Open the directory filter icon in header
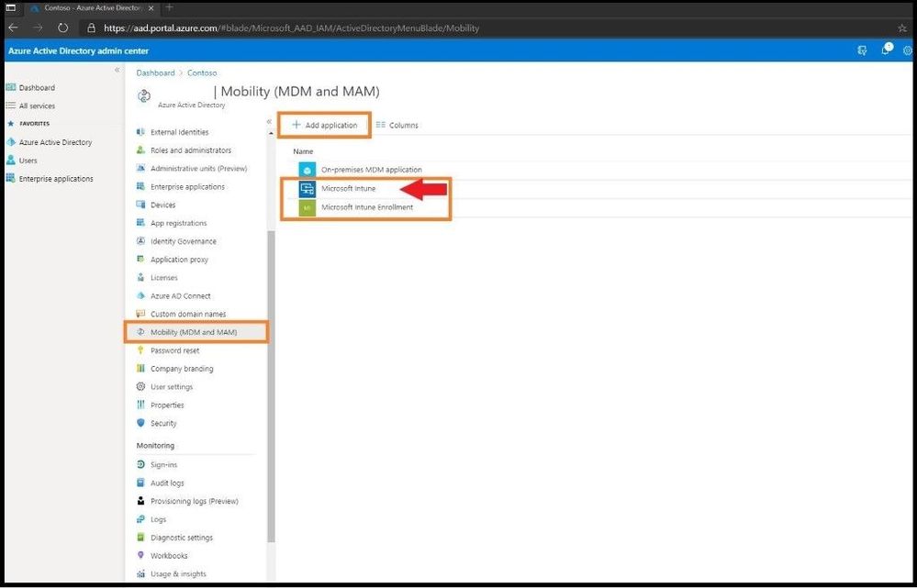This screenshot has width=917, height=588. point(862,50)
